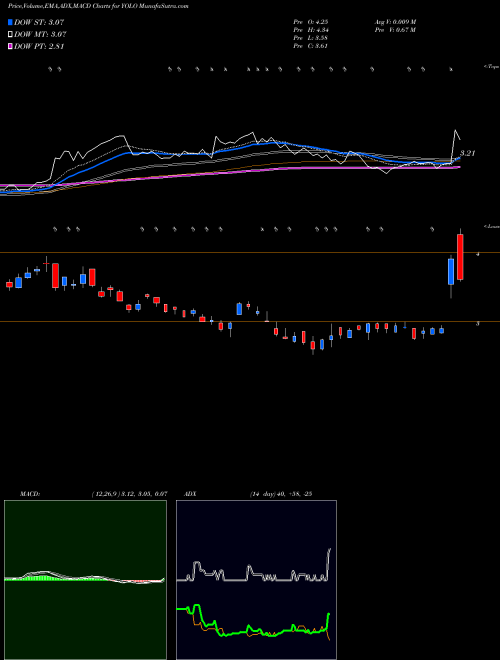Viewport: 500px width, 660px height.
Task: Open the MACD indicator chart panel
Action: point(85,580)
